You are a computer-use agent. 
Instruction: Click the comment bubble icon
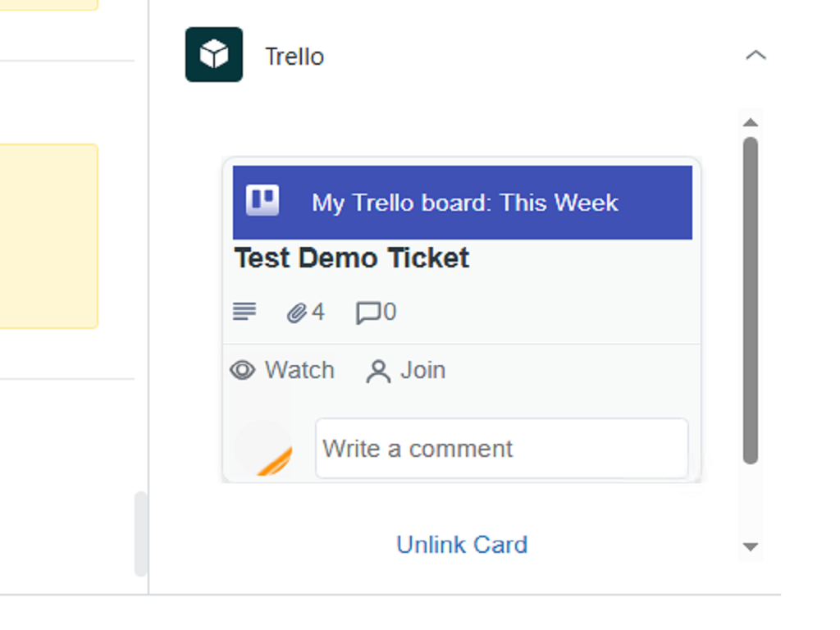click(x=367, y=313)
